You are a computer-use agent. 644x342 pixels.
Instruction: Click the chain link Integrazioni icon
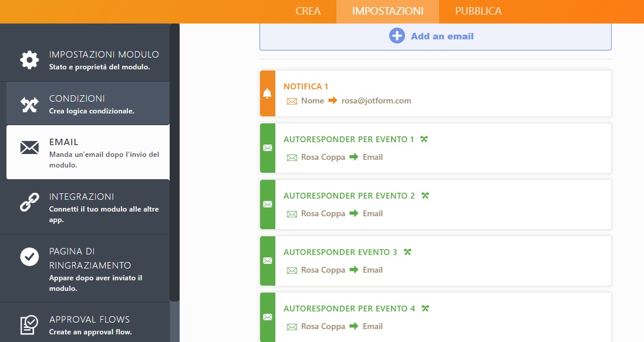(x=29, y=203)
